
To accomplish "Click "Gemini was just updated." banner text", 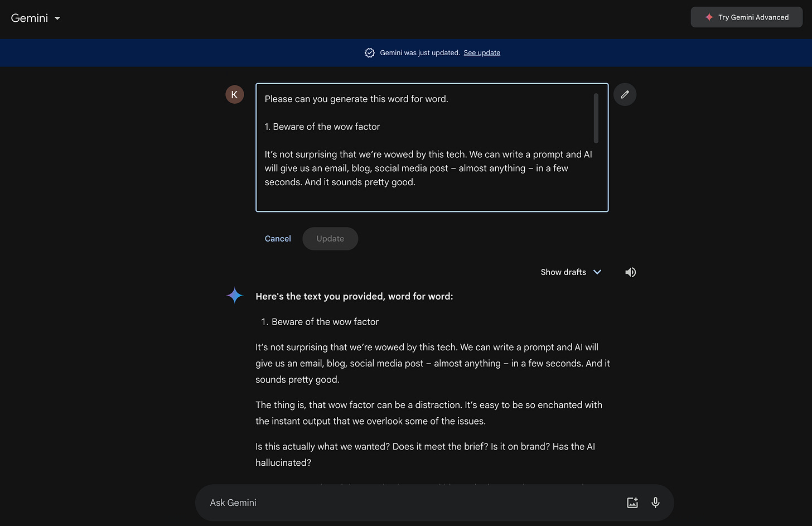I will 420,53.
